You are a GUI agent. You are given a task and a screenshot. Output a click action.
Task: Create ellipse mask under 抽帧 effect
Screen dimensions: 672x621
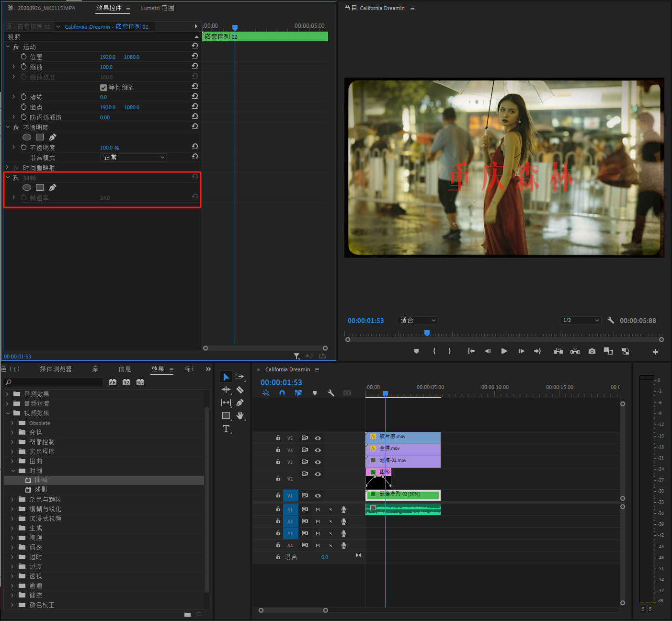[x=27, y=188]
